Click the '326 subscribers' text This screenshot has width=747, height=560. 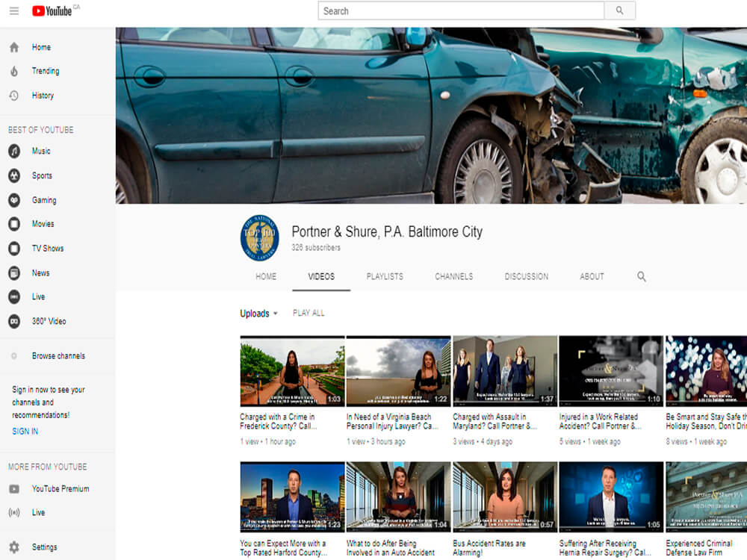(316, 248)
